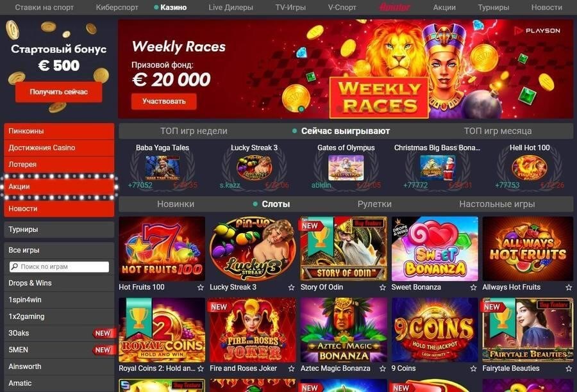The height and width of the screenshot is (392, 577).
Task: Mark Story Of Odin as favorite
Action: pos(382,287)
